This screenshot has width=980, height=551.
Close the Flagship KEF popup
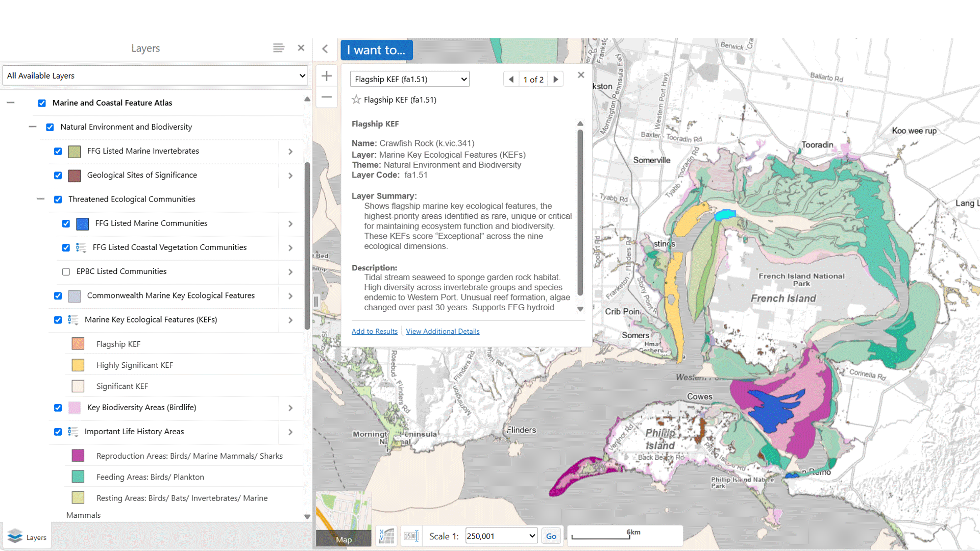pyautogui.click(x=581, y=75)
